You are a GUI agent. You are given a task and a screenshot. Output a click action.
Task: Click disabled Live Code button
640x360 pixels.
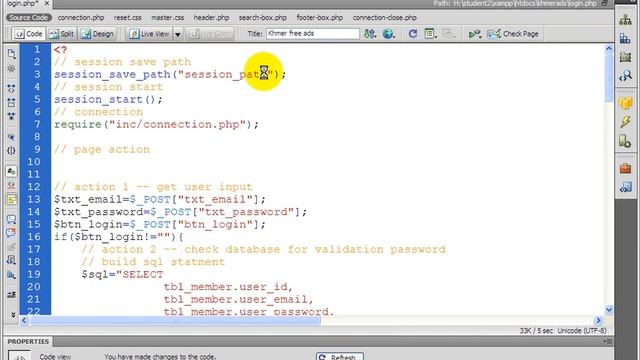pos(210,34)
